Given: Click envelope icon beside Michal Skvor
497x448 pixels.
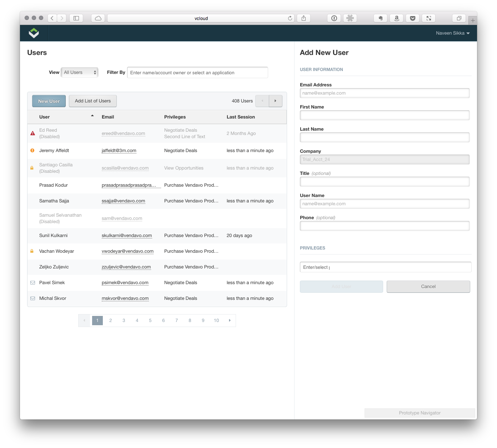Looking at the screenshot, I should [x=32, y=298].
